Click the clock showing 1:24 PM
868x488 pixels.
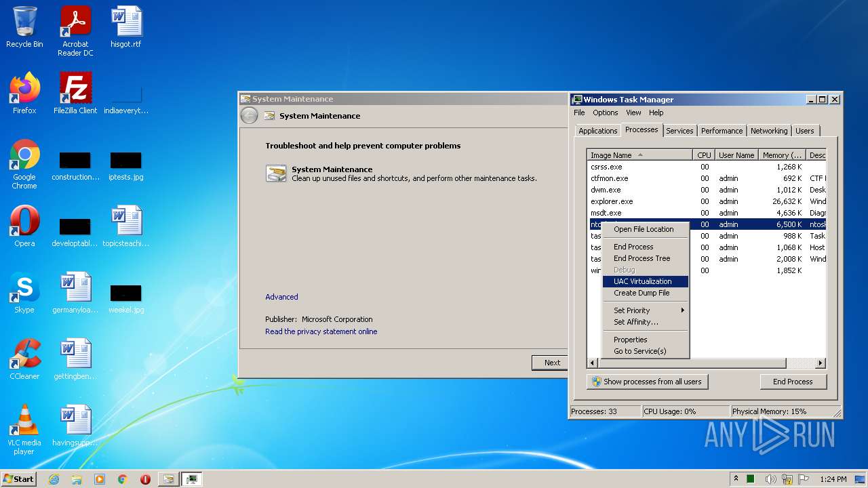click(833, 479)
